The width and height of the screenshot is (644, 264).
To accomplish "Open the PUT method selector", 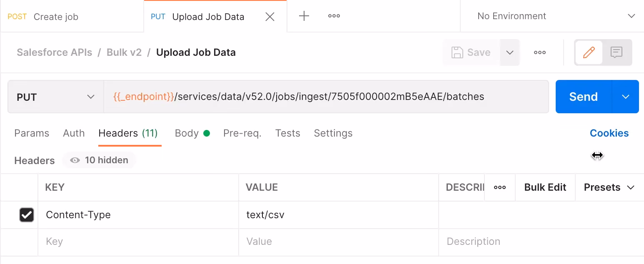I will click(x=55, y=96).
